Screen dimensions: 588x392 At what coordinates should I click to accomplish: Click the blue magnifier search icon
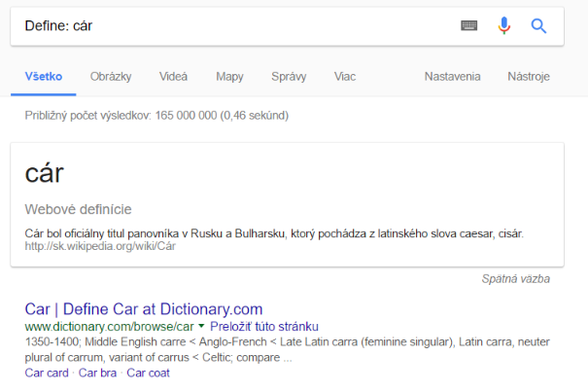tap(538, 26)
